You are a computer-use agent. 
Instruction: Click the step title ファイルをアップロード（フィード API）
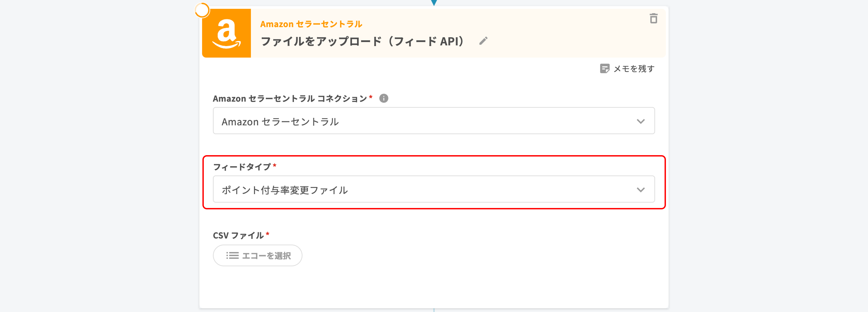click(x=362, y=41)
